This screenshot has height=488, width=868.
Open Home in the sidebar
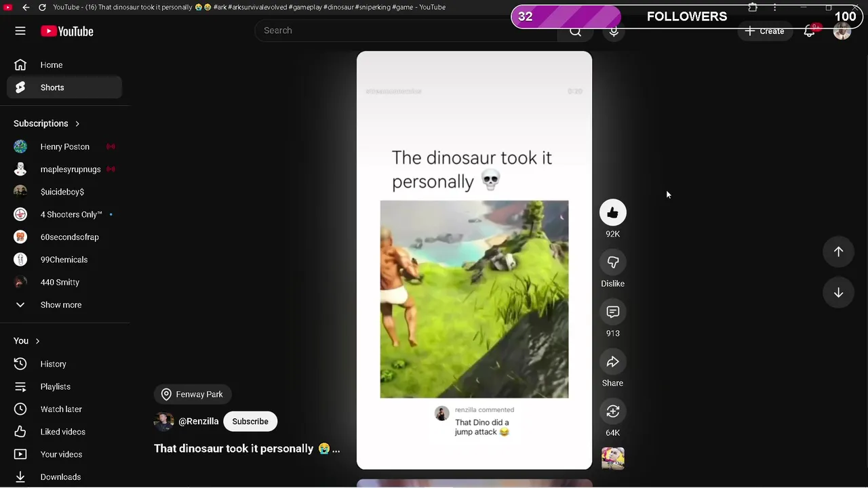64,65
